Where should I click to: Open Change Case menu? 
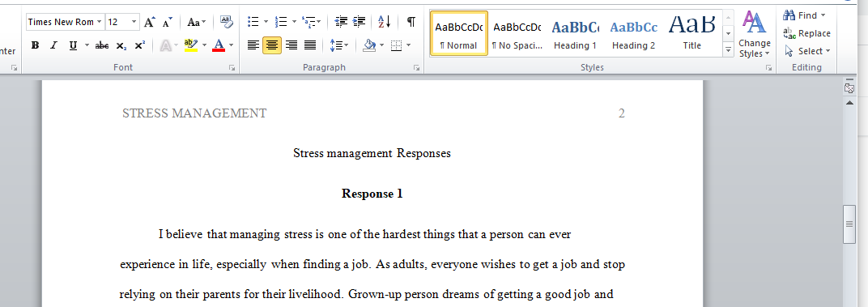point(196,22)
